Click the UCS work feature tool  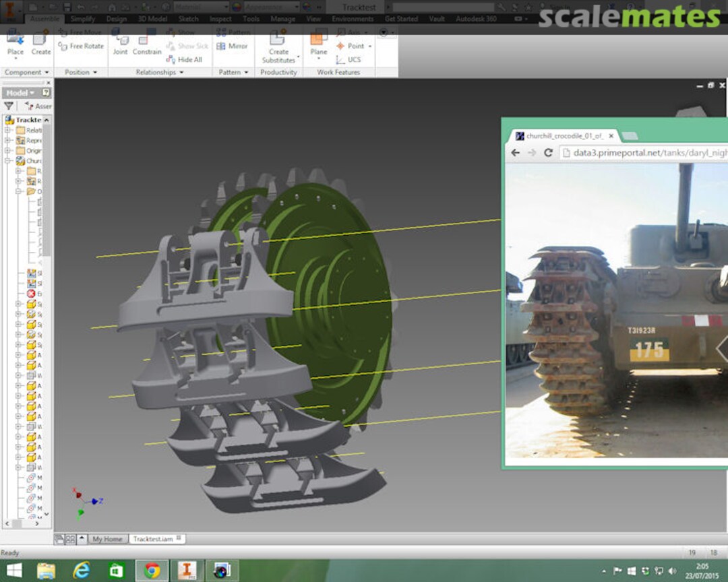pos(348,59)
